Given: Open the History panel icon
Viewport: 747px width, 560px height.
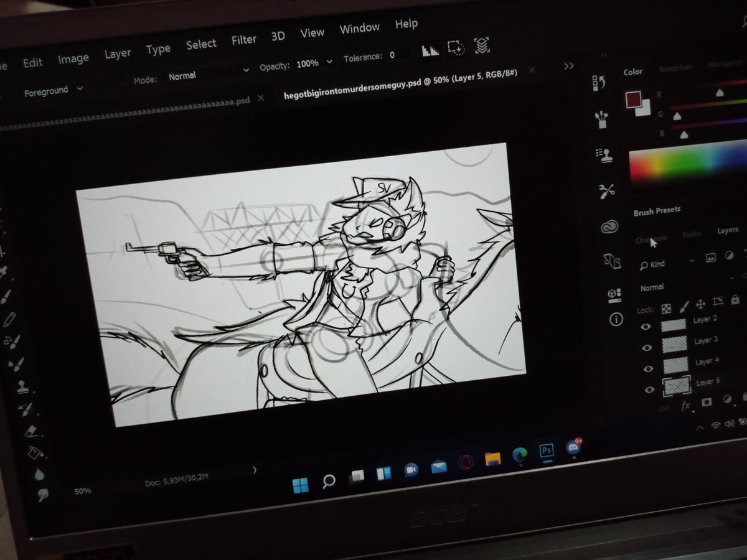Looking at the screenshot, I should (599, 83).
